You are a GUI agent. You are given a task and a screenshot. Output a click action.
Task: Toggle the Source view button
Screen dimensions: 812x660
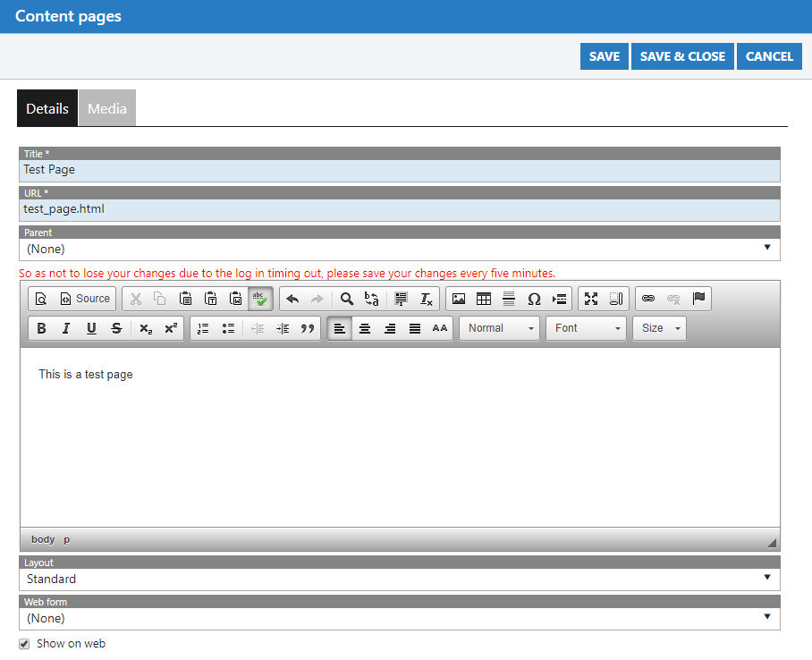click(x=85, y=299)
